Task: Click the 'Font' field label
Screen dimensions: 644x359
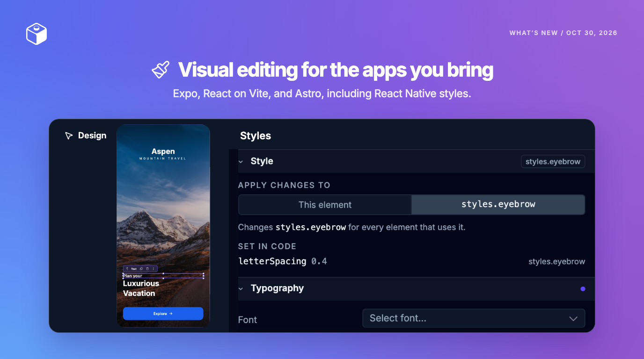Action: tap(248, 320)
